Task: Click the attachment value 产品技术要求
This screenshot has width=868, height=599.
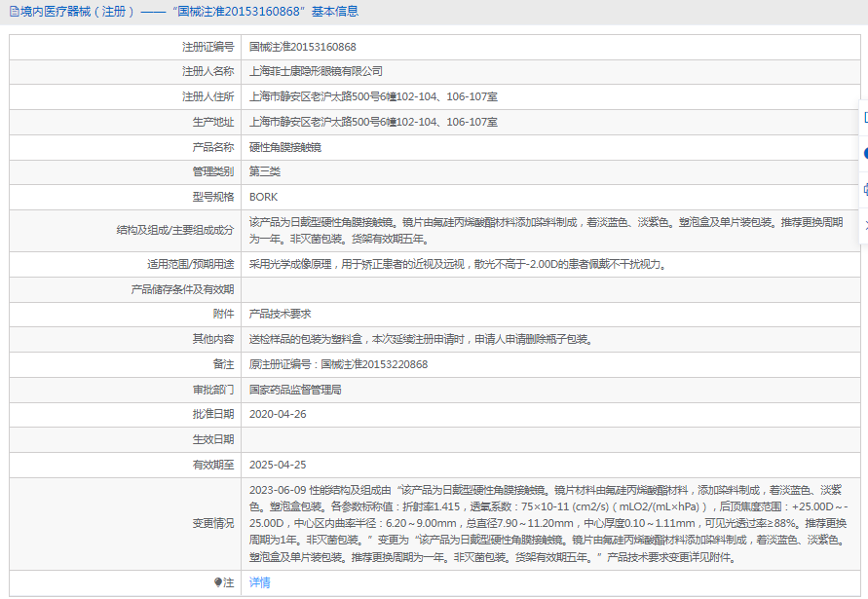Action: (x=280, y=314)
